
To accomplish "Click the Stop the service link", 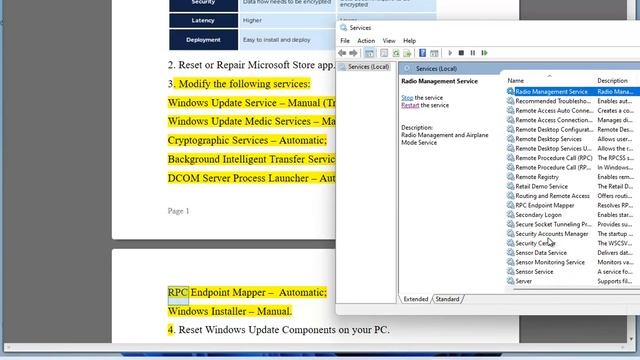I will coord(407,98).
